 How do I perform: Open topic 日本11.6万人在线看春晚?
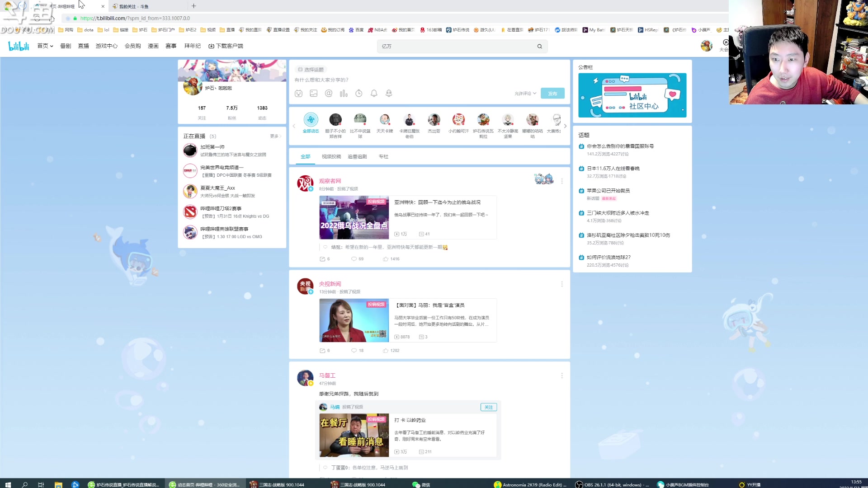(613, 169)
